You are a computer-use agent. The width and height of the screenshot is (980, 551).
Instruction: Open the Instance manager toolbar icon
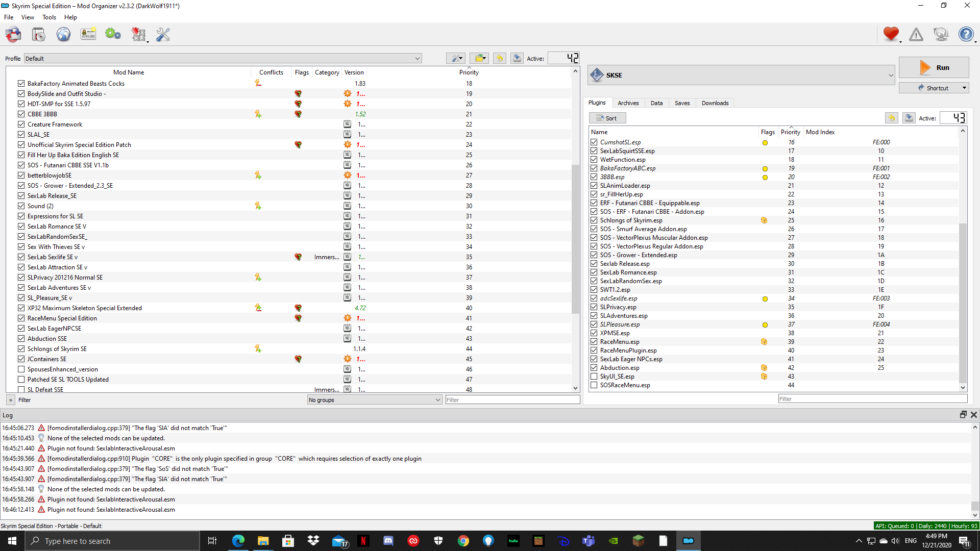pos(13,35)
